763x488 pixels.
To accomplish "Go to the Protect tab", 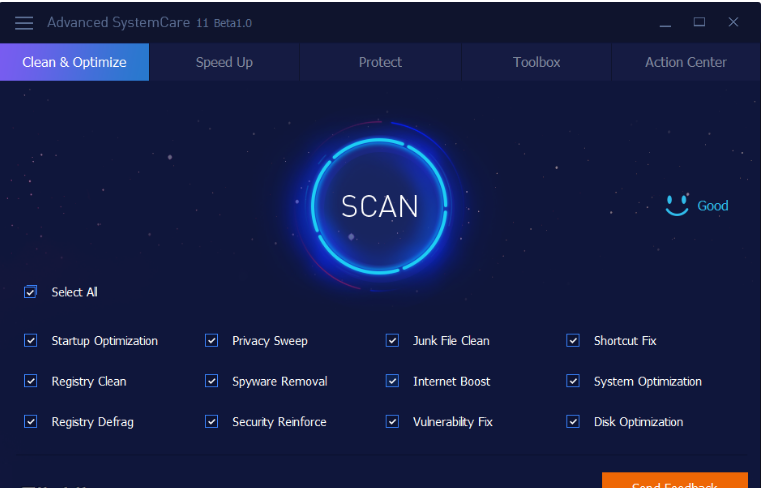I will [x=380, y=62].
